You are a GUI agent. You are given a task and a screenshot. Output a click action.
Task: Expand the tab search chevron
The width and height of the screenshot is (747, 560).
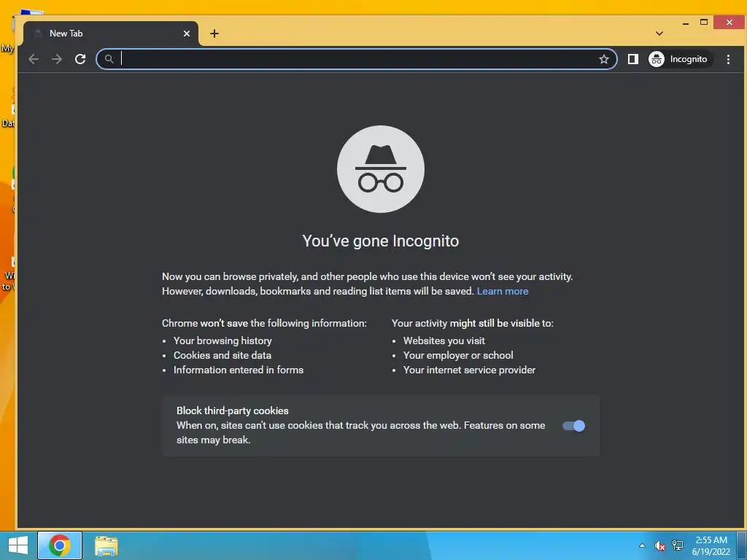click(659, 34)
